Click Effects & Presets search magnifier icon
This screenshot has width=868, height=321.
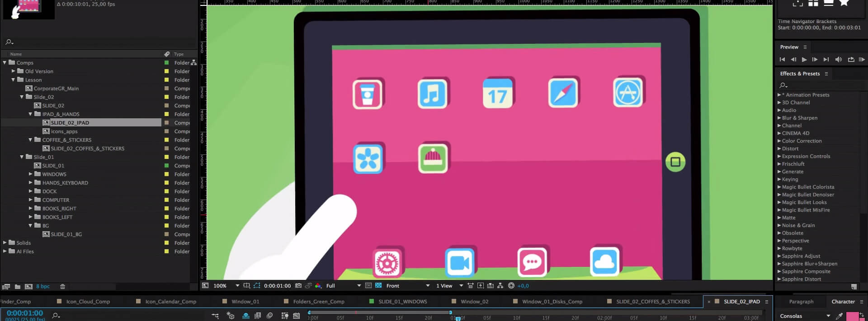point(783,85)
